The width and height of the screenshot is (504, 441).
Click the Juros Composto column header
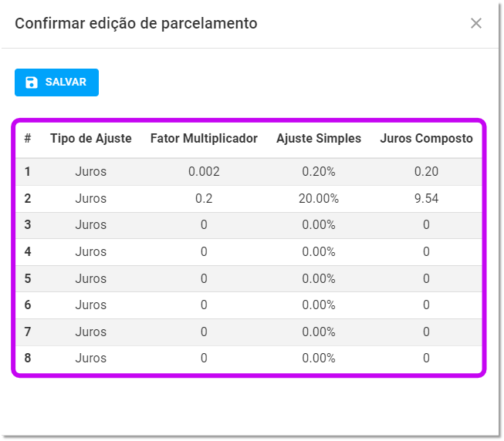(426, 139)
